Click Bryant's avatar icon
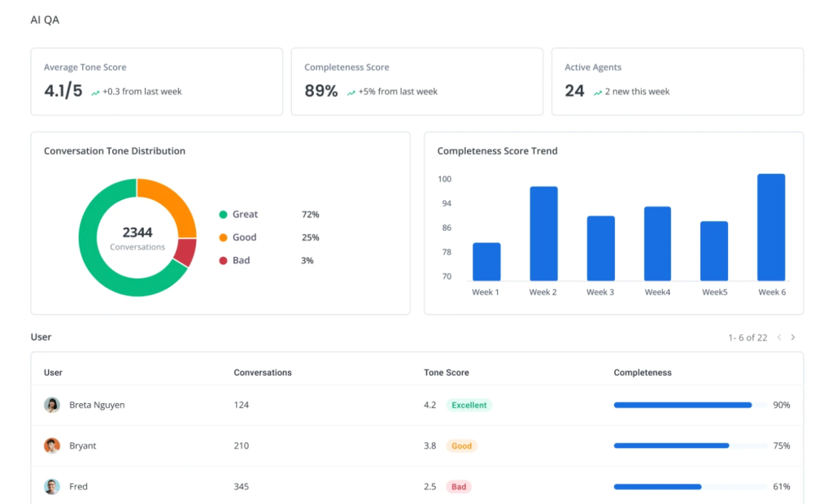This screenshot has width=833, height=504. pos(52,445)
